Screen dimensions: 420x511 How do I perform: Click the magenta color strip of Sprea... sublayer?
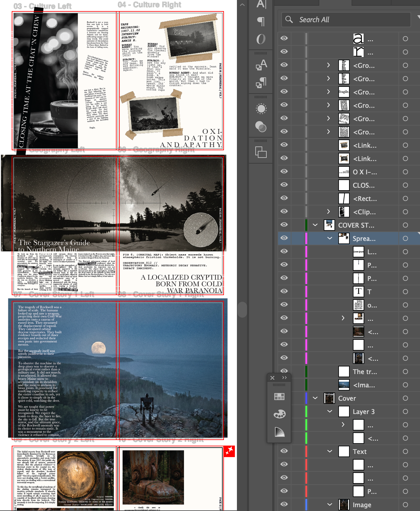click(x=306, y=238)
